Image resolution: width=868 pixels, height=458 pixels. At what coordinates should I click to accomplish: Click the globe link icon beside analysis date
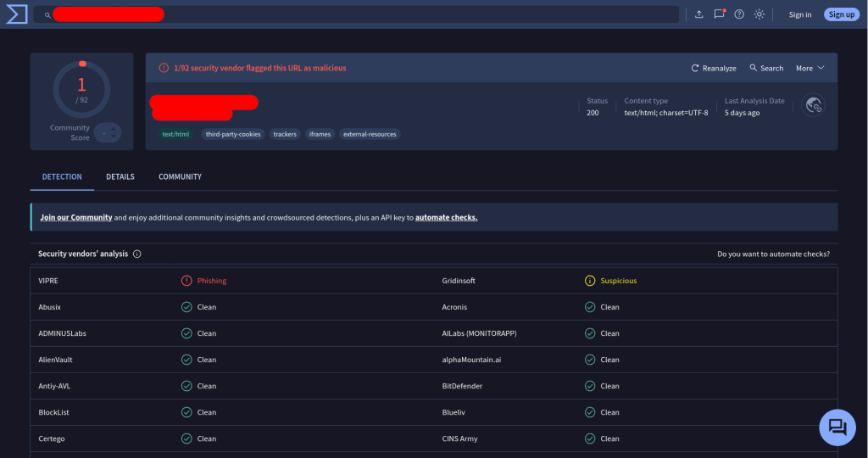click(813, 104)
